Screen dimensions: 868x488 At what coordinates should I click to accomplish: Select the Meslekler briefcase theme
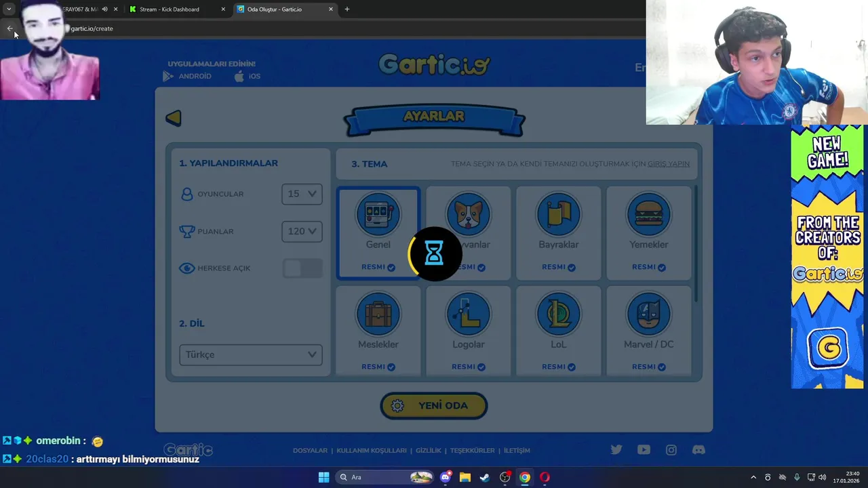click(378, 331)
